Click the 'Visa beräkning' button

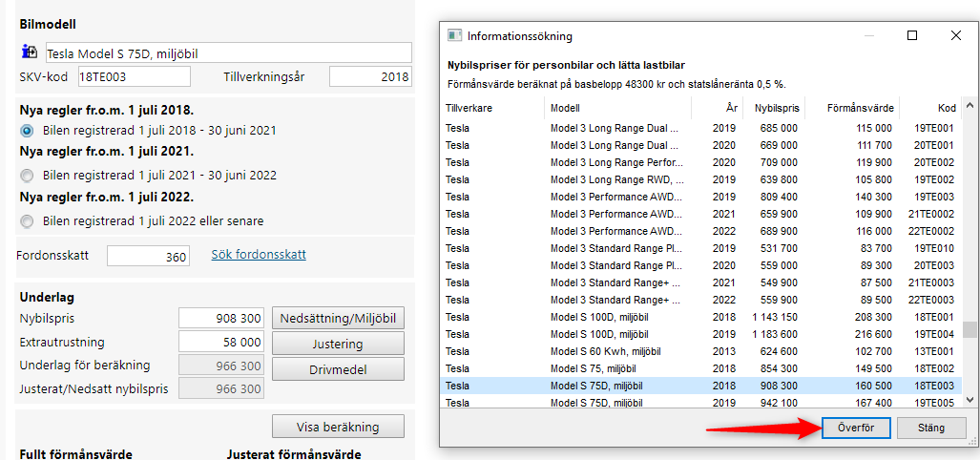(x=338, y=427)
